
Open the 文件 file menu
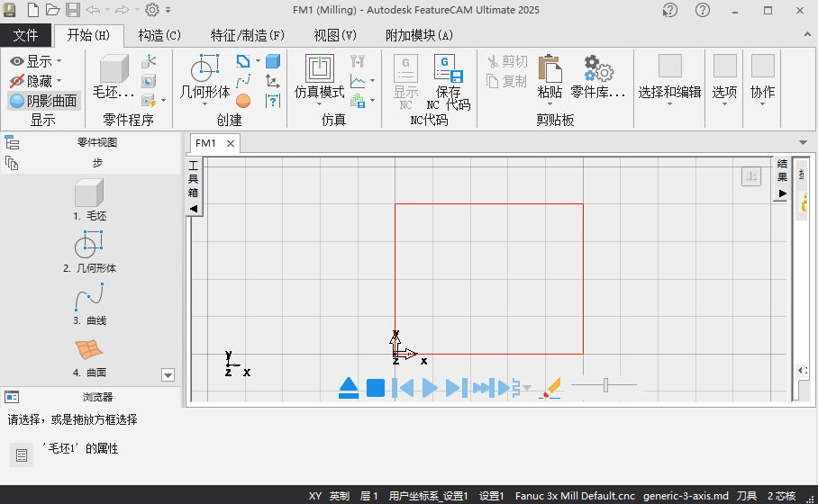coord(25,35)
